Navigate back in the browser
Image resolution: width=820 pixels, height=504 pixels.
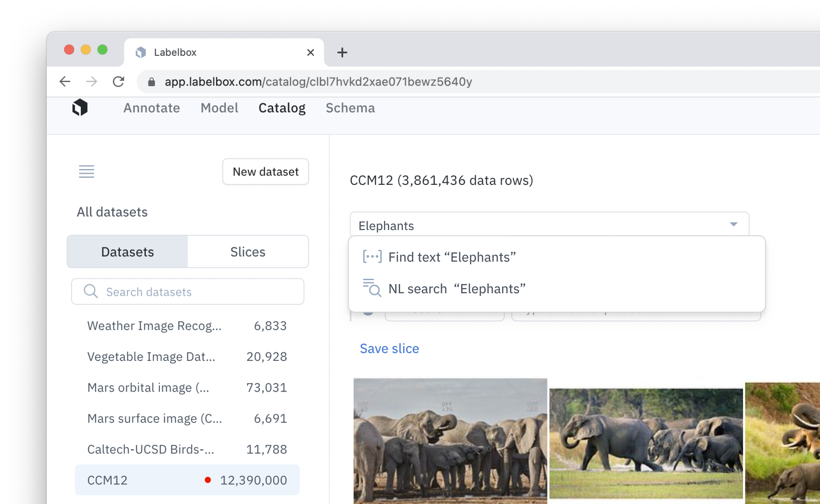point(64,81)
